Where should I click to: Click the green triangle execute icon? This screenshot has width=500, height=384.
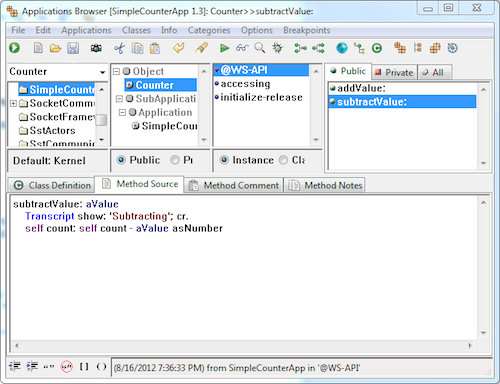(224, 48)
